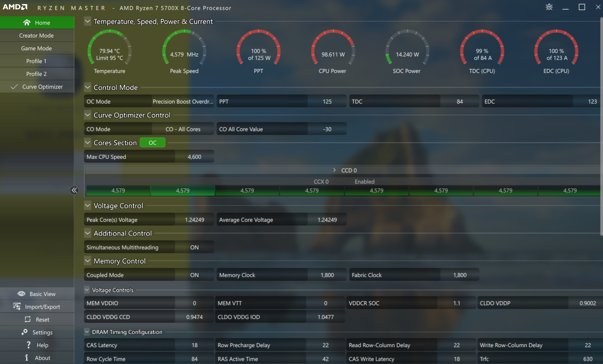Click the Basic View eye icon
Image resolution: width=603 pixels, height=364 pixels.
coord(21,294)
